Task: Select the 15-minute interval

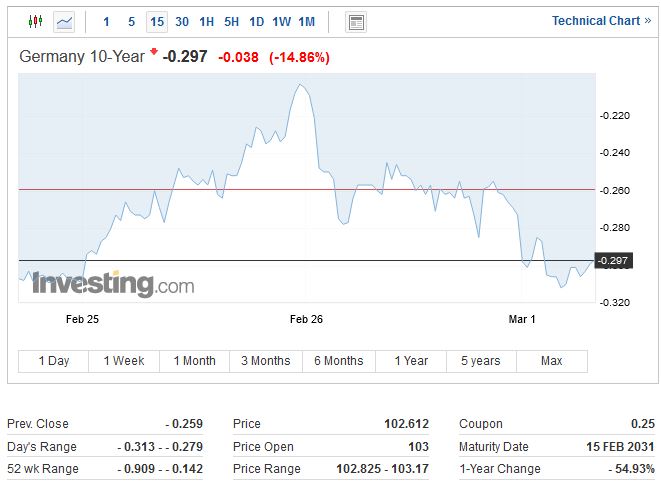Action: pyautogui.click(x=157, y=22)
